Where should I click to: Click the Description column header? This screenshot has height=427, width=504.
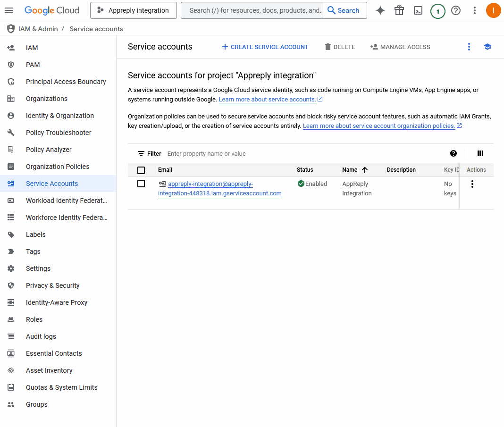401,170
